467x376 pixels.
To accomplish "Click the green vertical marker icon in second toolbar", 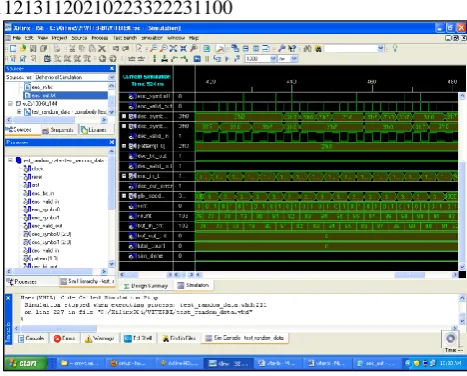I will click(x=154, y=59).
